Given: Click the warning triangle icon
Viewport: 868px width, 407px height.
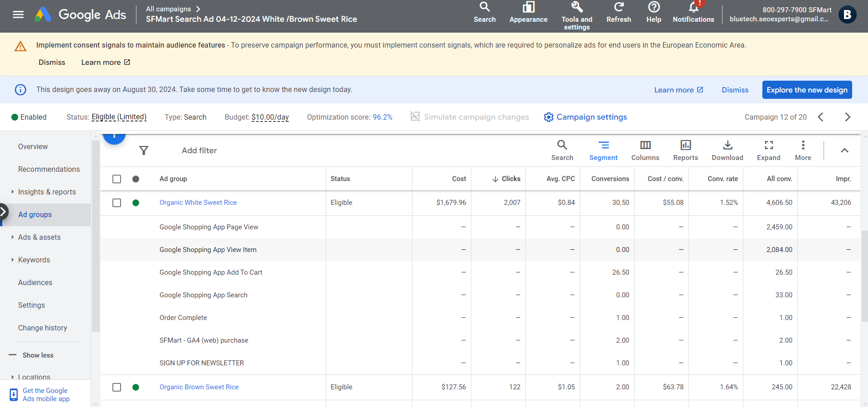Looking at the screenshot, I should click(20, 46).
